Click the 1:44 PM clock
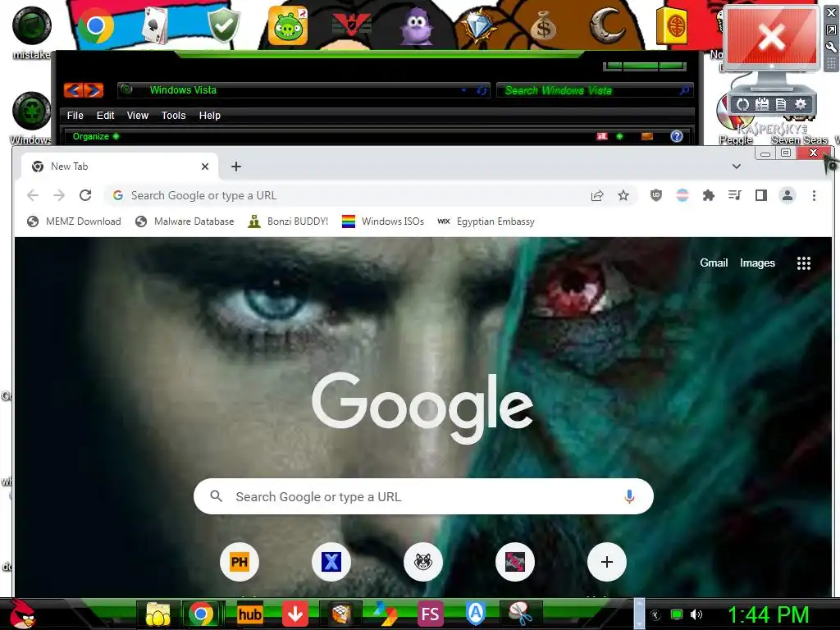 (768, 614)
